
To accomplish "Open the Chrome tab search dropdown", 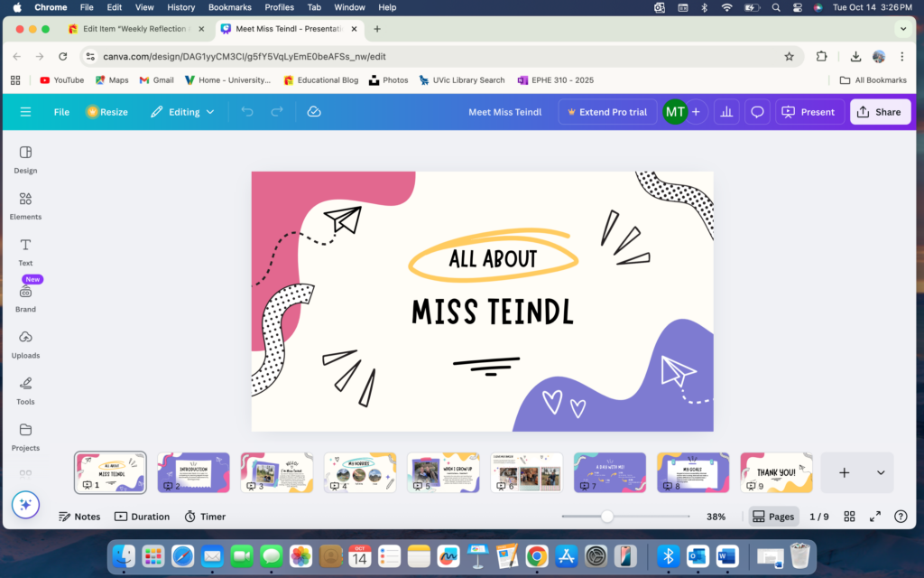I will point(903,29).
